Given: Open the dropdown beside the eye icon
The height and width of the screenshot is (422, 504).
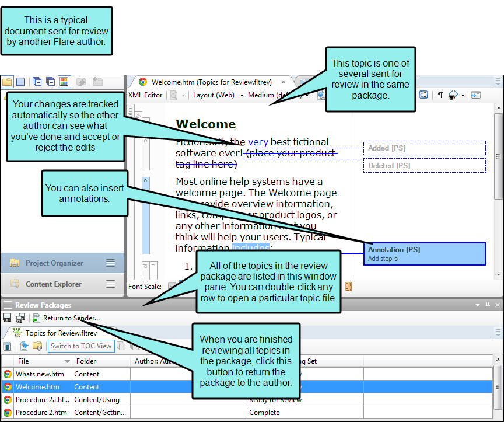Looking at the screenshot, I should pos(463,96).
